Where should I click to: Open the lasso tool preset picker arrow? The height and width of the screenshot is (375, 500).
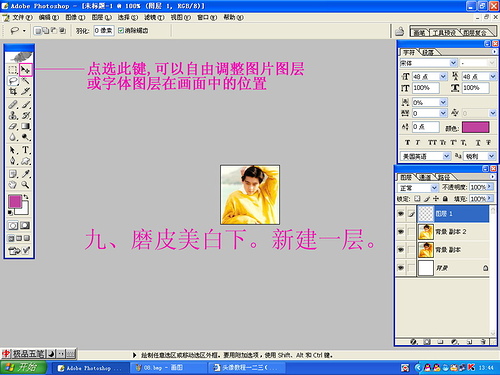point(24,31)
